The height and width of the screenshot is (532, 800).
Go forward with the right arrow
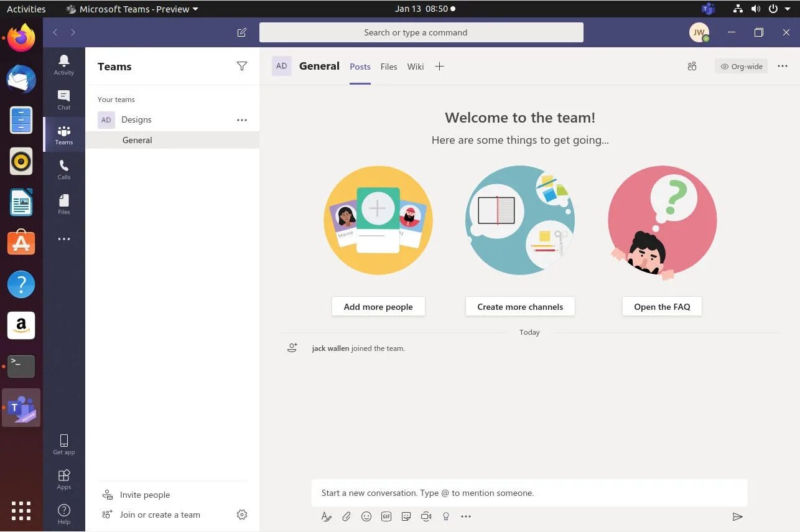pos(73,32)
